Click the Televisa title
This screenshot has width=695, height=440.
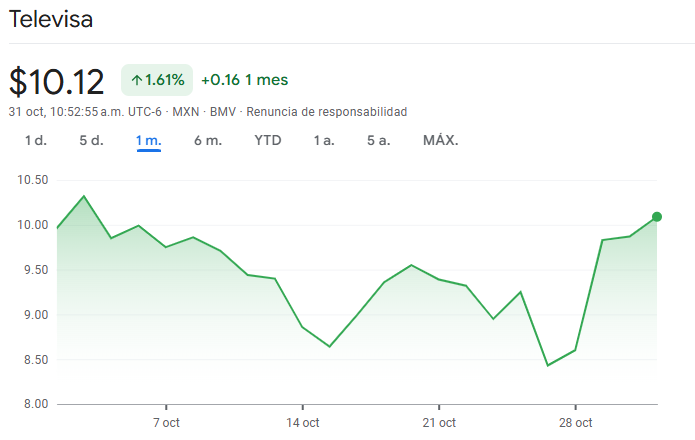(x=51, y=19)
